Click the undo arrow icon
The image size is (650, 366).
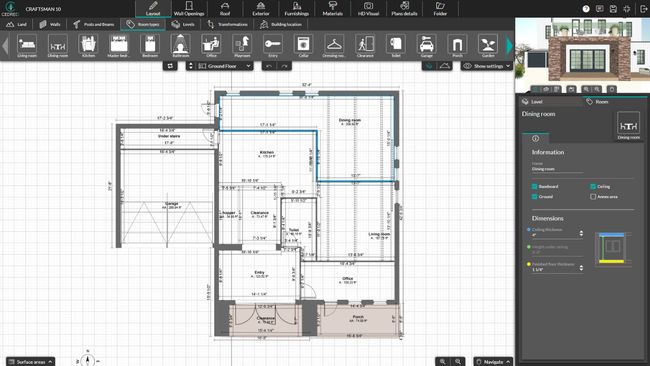(269, 66)
